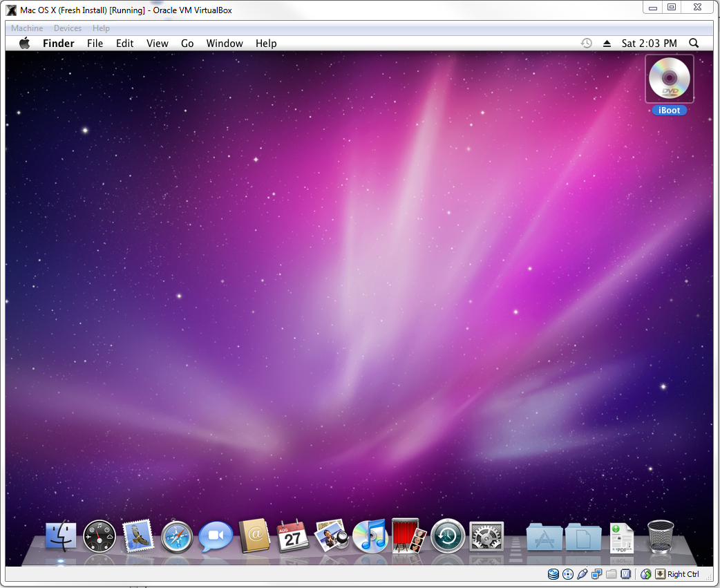
Task: Click the hard disk icon in VirtualBox status bar
Action: pos(552,573)
